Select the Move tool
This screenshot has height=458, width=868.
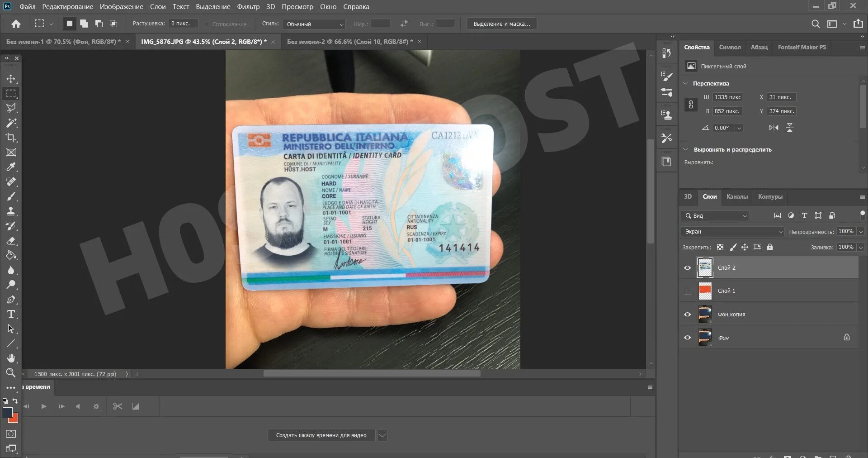(x=11, y=79)
